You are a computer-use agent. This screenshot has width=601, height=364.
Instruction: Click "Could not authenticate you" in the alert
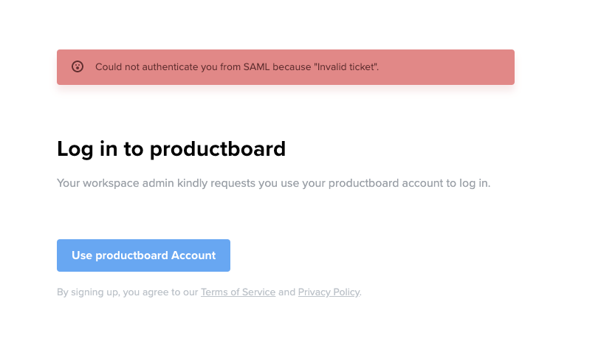(148, 67)
